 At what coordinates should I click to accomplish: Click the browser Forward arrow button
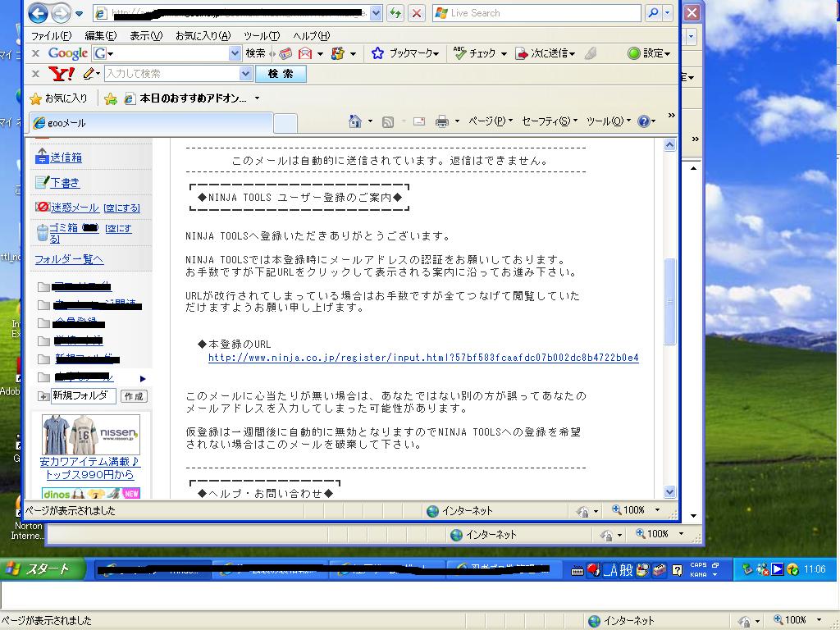tap(61, 13)
